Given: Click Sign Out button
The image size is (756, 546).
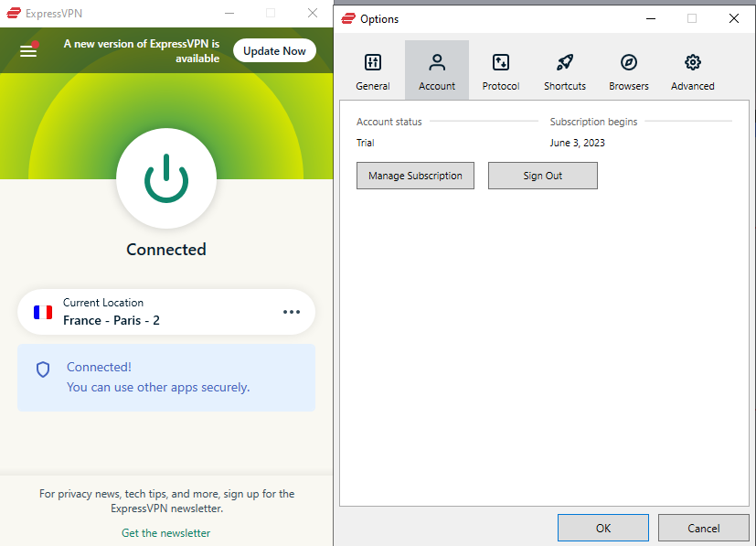Looking at the screenshot, I should pos(542,176).
